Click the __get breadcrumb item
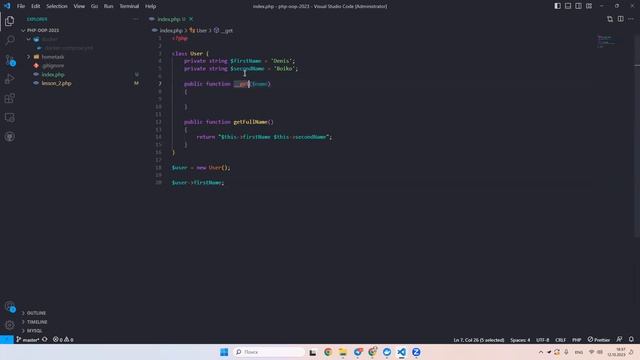The height and width of the screenshot is (360, 640). [x=223, y=31]
